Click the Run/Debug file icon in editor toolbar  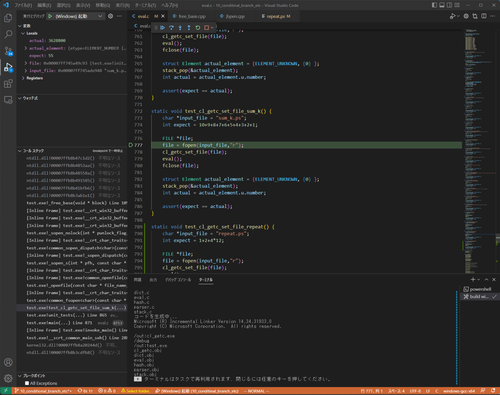(452, 16)
